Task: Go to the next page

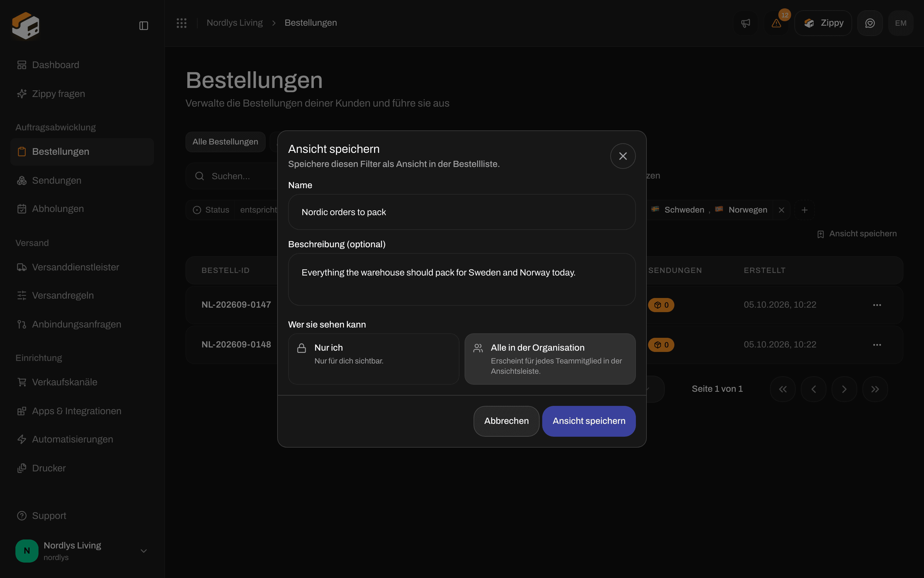Action: point(844,389)
